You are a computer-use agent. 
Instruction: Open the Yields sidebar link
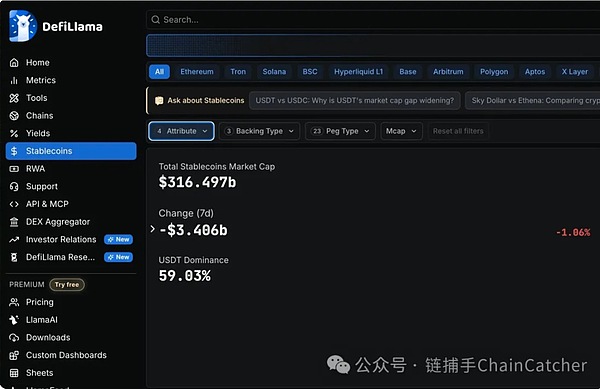(71, 133)
